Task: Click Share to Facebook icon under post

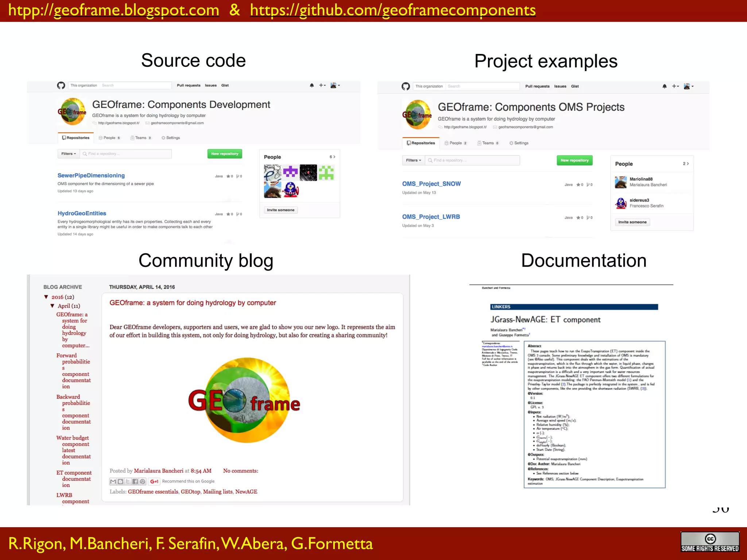Action: (135, 482)
